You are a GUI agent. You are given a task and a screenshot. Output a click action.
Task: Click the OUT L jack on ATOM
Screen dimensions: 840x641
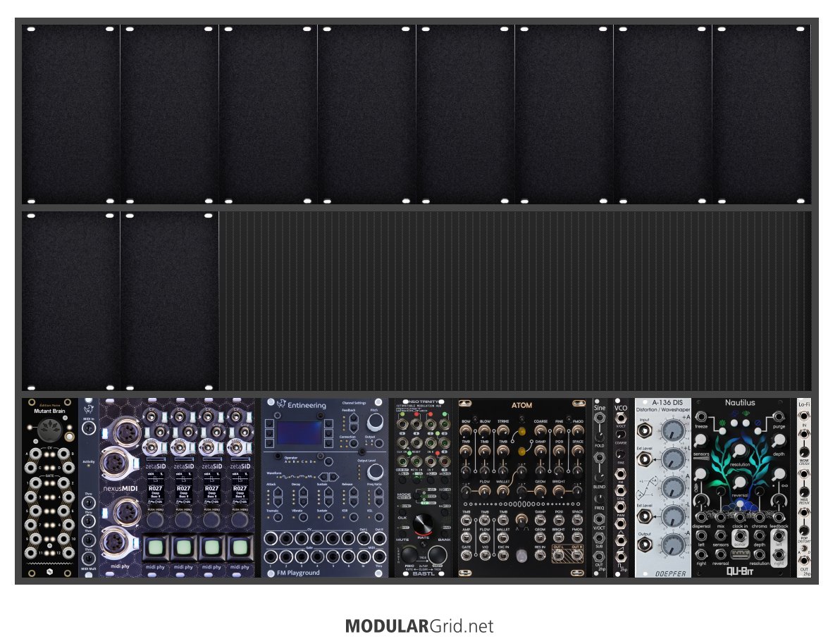pyautogui.click(x=559, y=555)
